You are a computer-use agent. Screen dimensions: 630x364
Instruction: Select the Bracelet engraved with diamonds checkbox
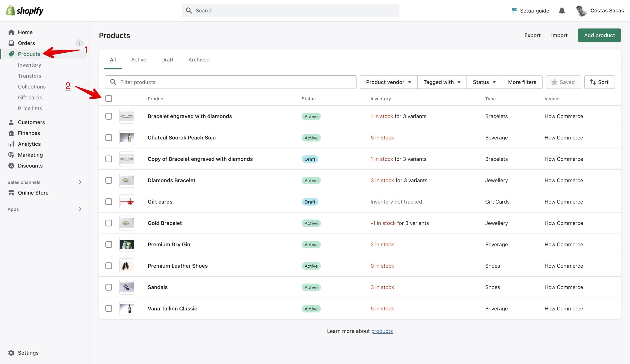click(109, 116)
